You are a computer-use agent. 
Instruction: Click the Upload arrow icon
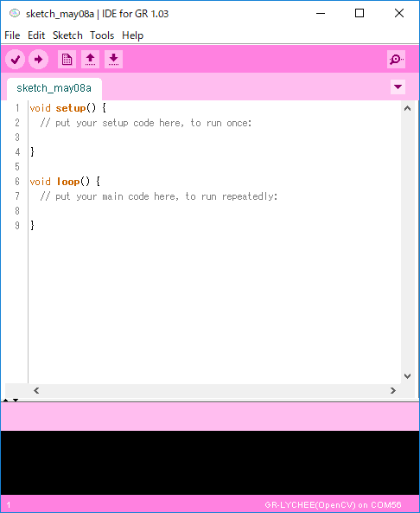39,59
